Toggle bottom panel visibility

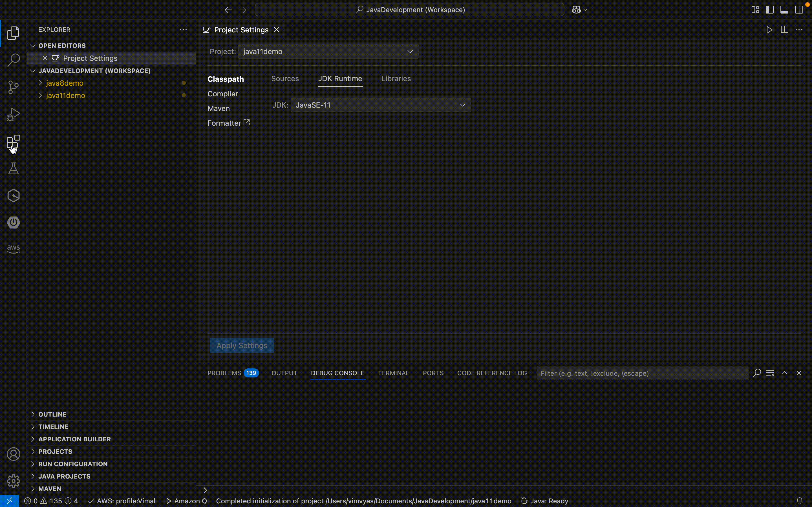784,9
